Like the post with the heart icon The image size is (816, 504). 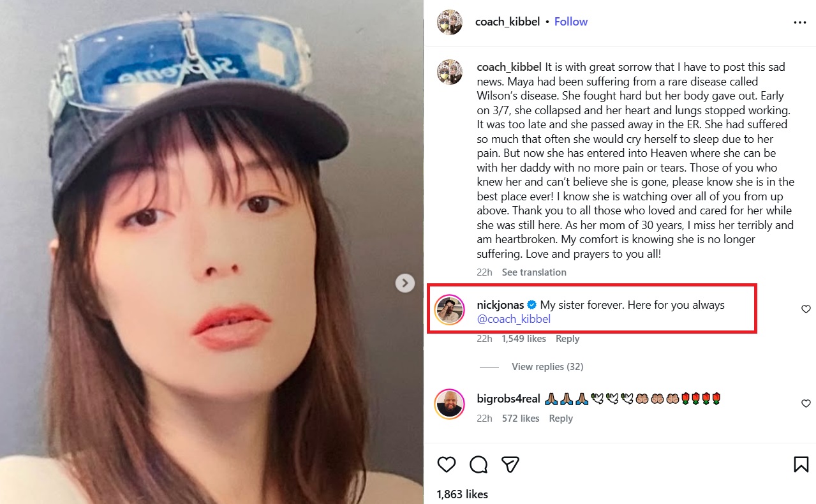[x=447, y=464]
